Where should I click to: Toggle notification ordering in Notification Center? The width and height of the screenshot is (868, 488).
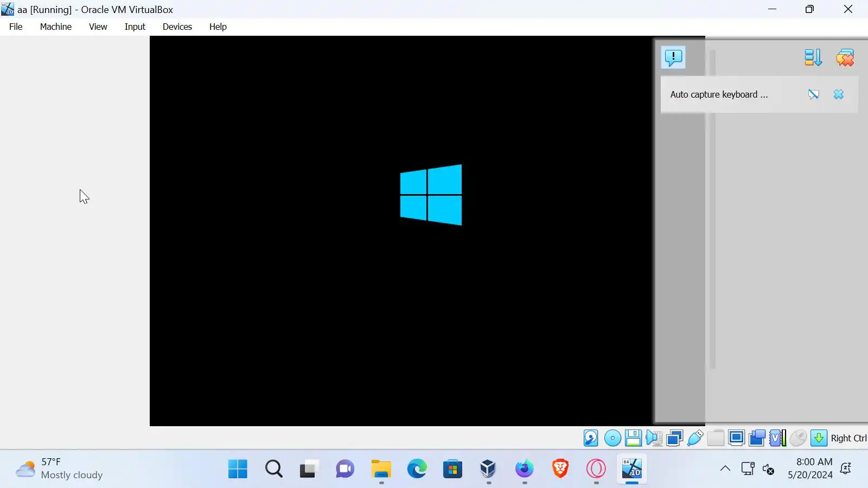813,57
